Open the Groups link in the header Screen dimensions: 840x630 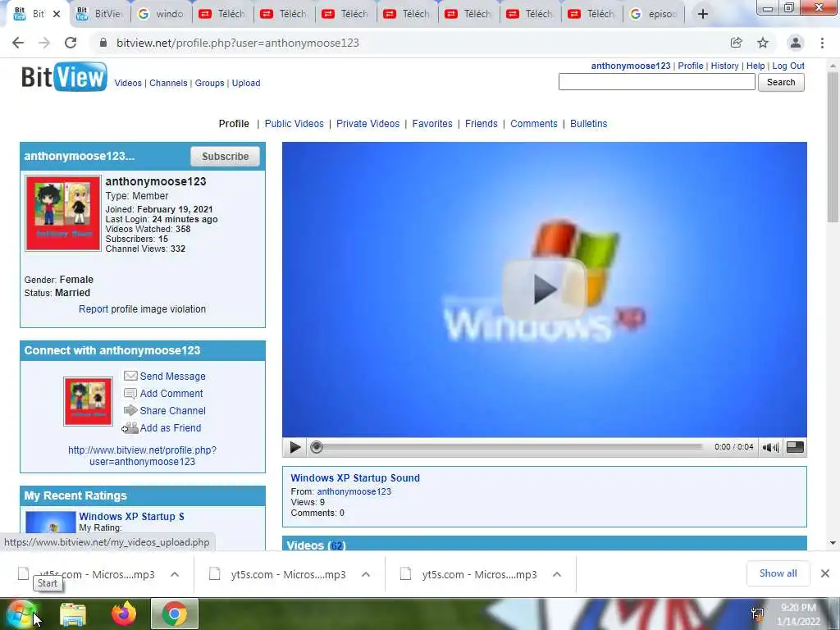coord(209,83)
